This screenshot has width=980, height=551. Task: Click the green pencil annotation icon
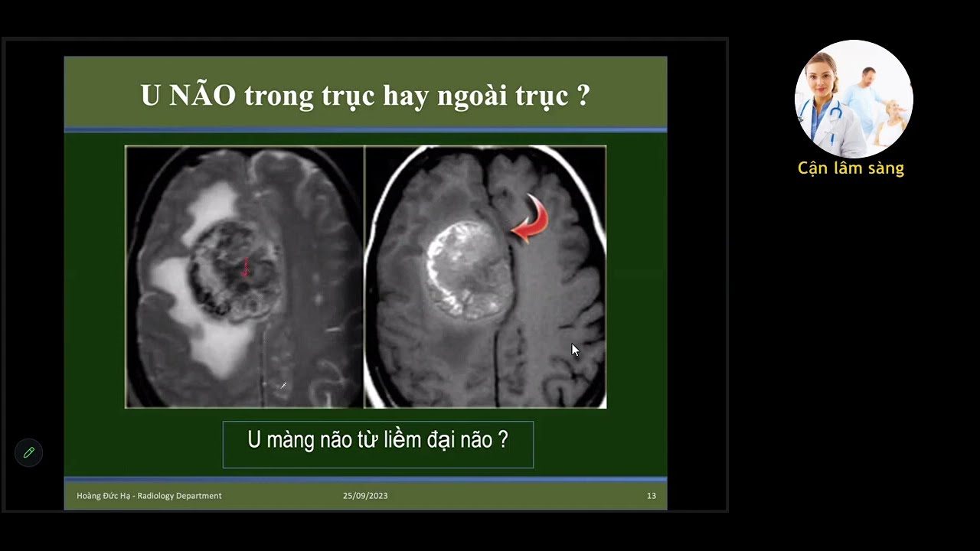(29, 452)
